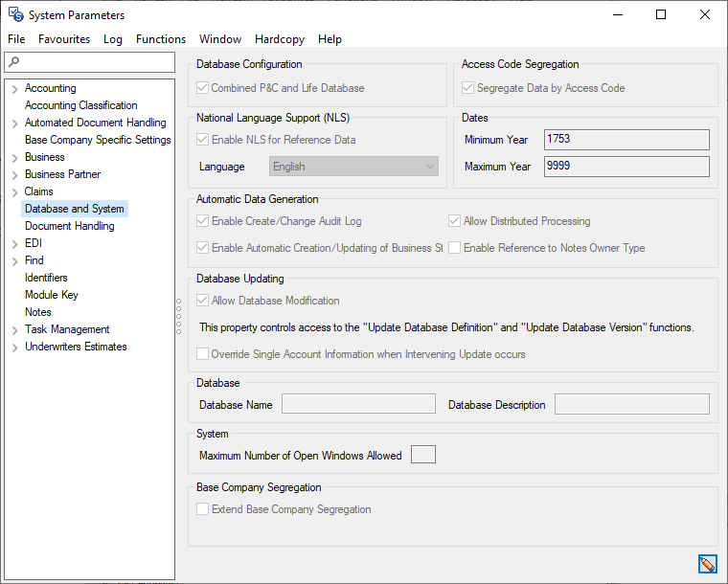The height and width of the screenshot is (584, 728).
Task: Expand the Accounting tree node
Action: (x=14, y=89)
